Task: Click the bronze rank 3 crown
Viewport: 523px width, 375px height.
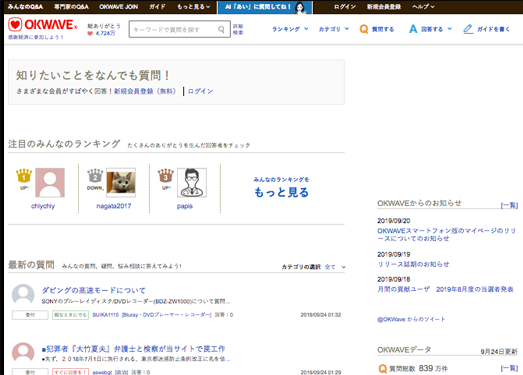Action: 166,175
